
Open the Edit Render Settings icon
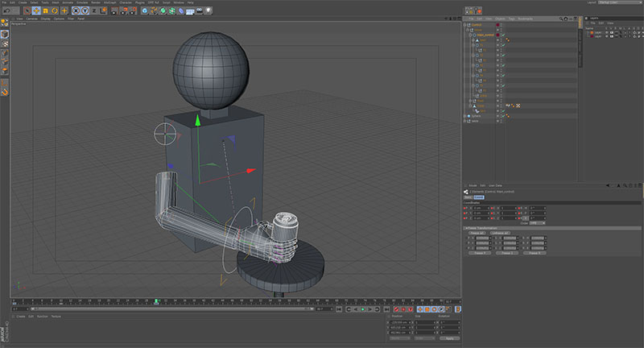pyautogui.click(x=133, y=10)
